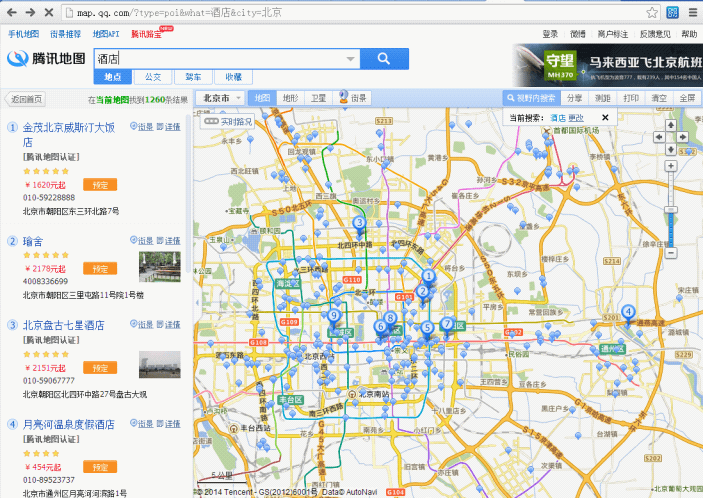Click 预定 button for the ¥1620 hotel
The width and height of the screenshot is (703, 498).
coord(100,184)
